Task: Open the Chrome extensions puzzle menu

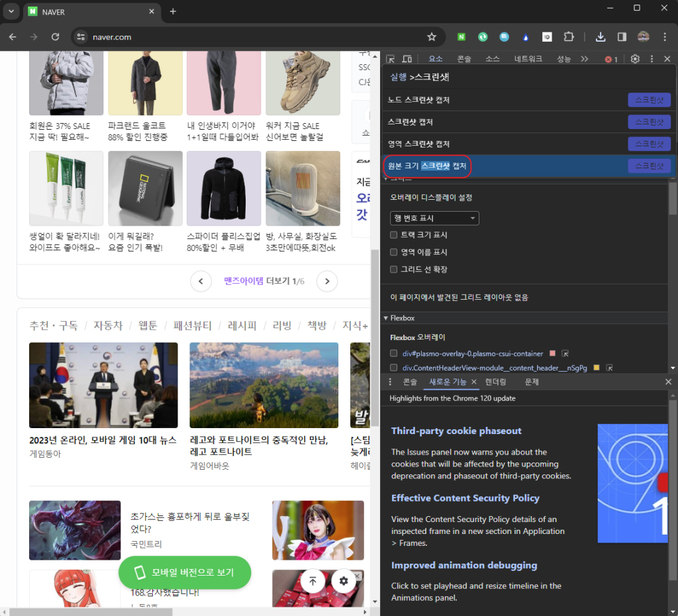Action: 569,37
